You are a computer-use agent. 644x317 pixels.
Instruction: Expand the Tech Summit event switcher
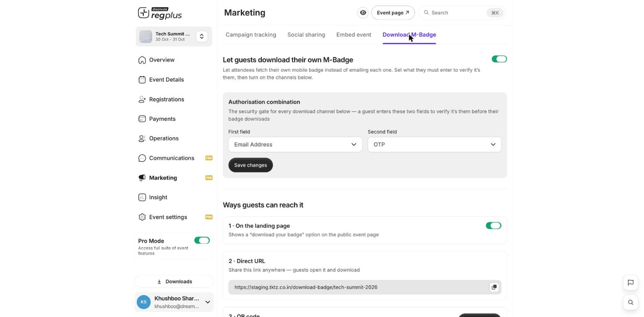point(202,37)
